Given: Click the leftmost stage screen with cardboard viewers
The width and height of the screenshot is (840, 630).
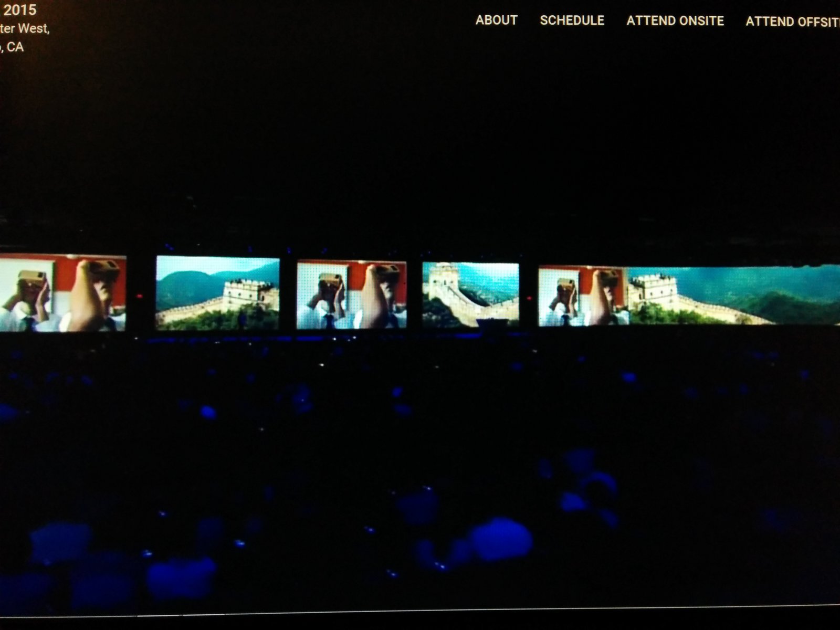Looking at the screenshot, I should coord(62,293).
